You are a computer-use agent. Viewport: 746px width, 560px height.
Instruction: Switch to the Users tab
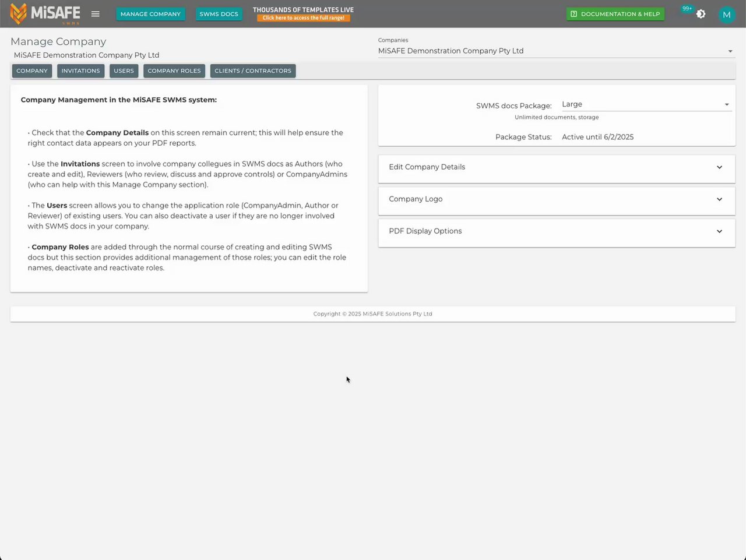pos(124,71)
